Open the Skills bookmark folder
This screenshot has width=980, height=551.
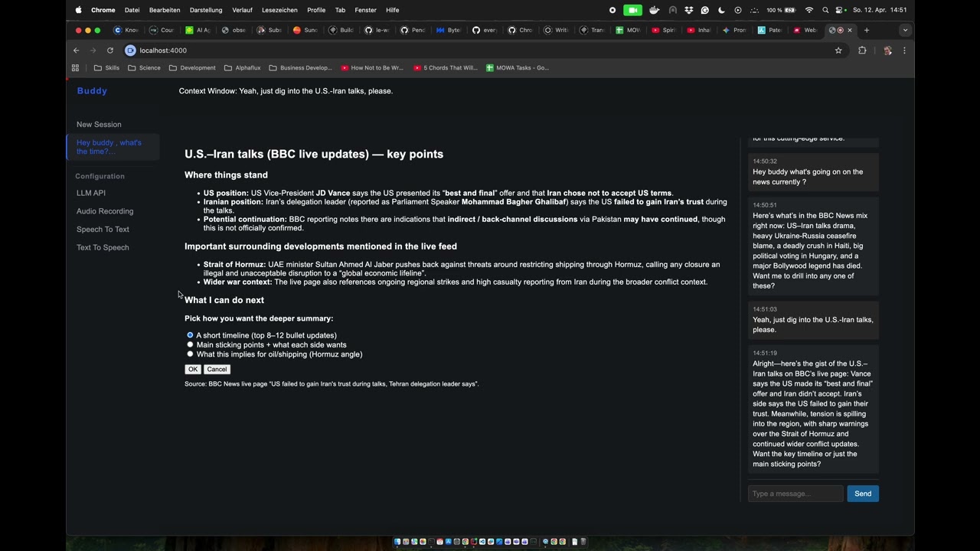tap(106, 67)
